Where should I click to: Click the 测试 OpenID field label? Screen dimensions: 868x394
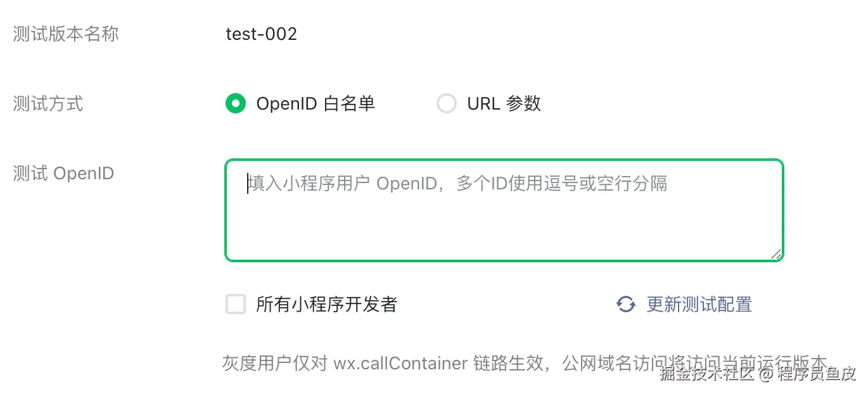[63, 173]
